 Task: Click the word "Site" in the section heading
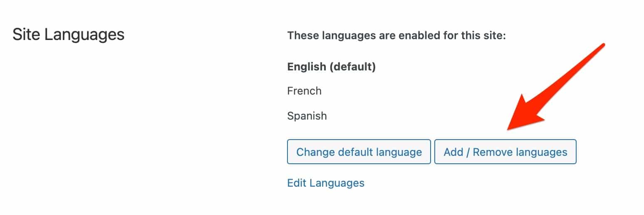click(x=26, y=35)
